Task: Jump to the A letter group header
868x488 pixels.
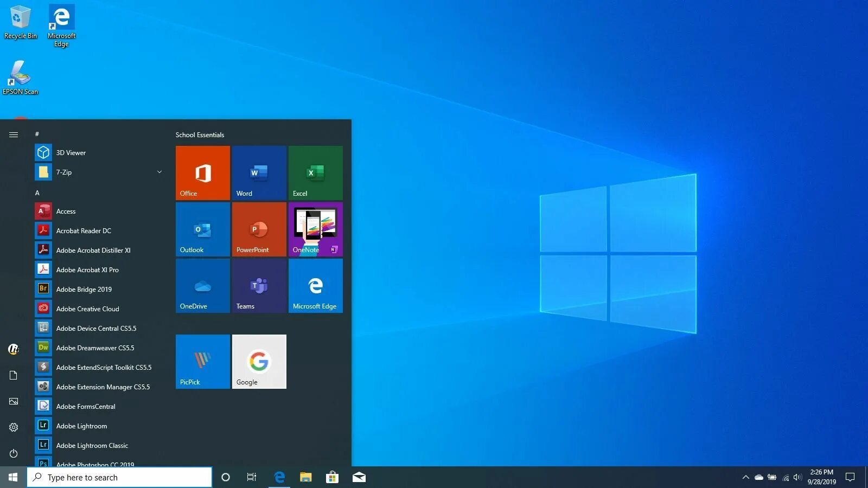Action: (37, 192)
